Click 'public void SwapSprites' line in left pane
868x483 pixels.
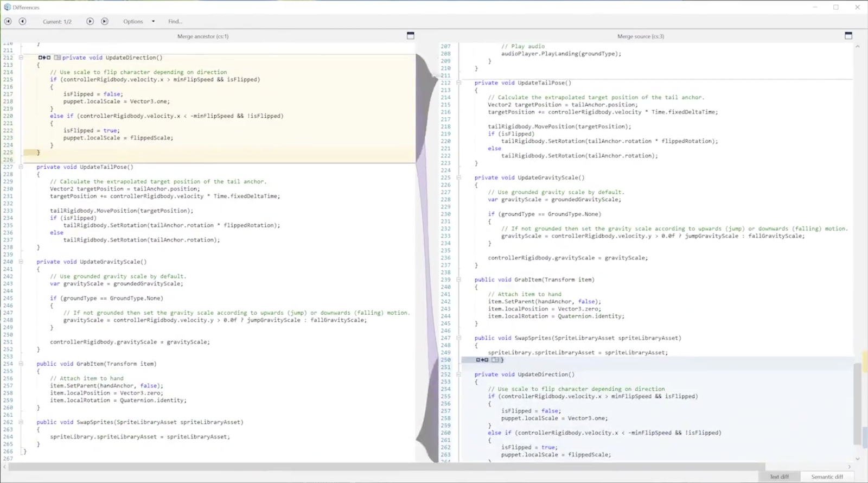point(140,422)
